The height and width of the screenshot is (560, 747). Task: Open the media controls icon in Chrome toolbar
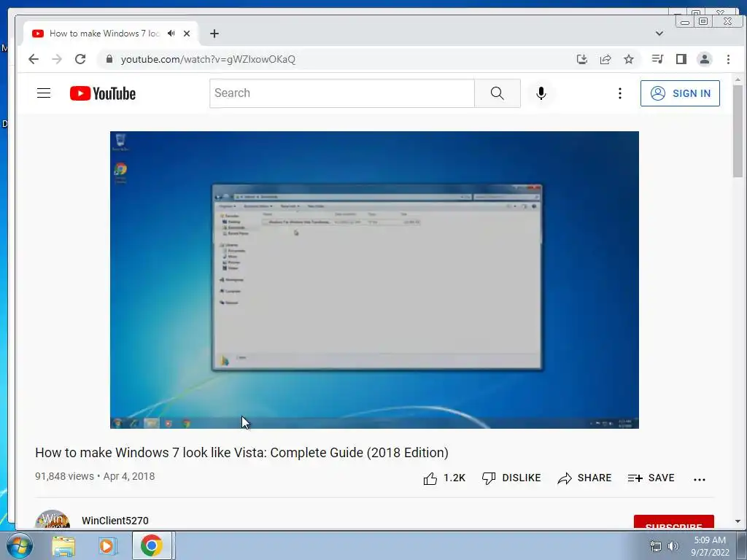tap(658, 59)
